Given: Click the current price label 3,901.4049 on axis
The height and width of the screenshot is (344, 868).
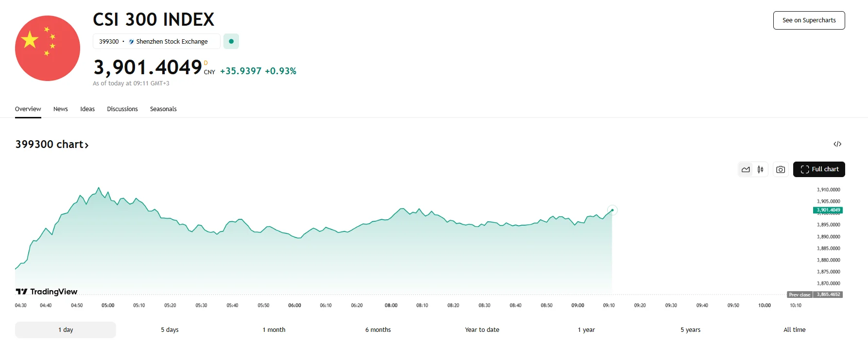Looking at the screenshot, I should pos(828,210).
